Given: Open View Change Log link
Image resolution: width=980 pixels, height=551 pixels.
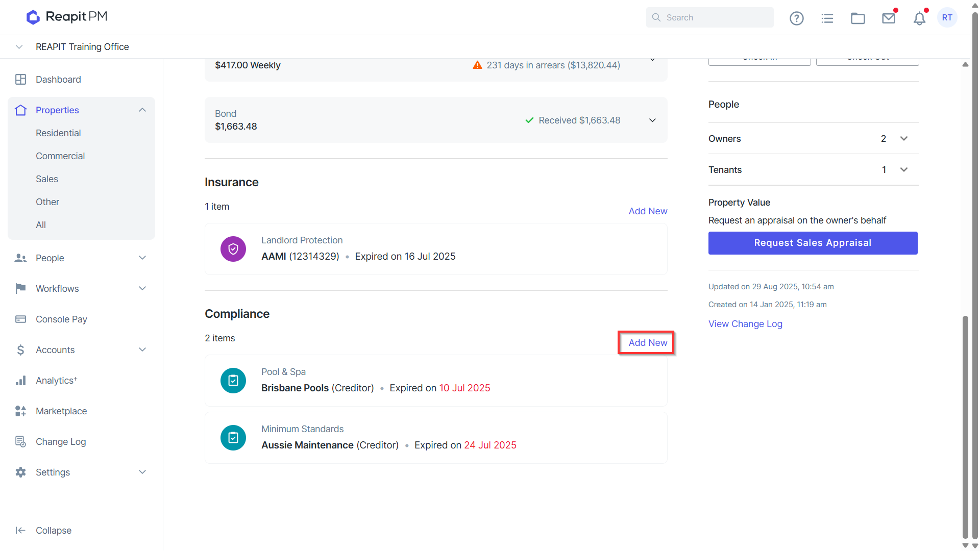Looking at the screenshot, I should [x=745, y=324].
